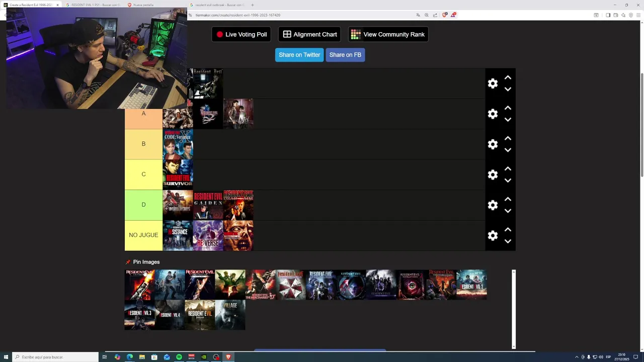Click the zoom magnifier icon in address bar
The image size is (644, 362).
[x=427, y=15]
